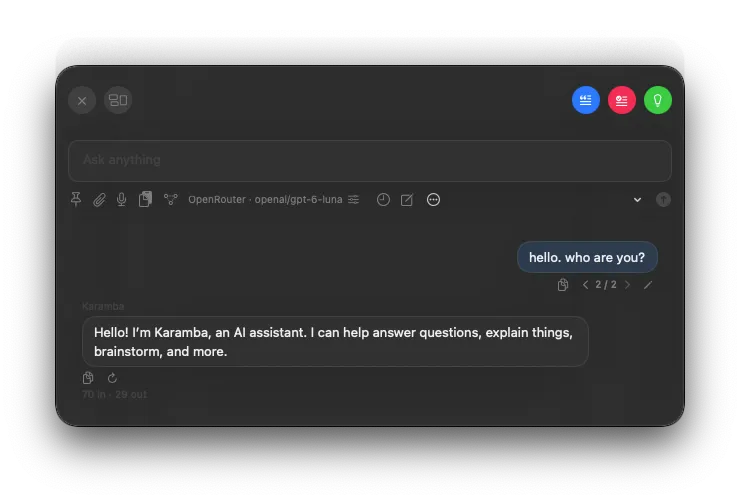740x500 pixels.
Task: Start a new chat with compose icon
Action: pos(407,200)
